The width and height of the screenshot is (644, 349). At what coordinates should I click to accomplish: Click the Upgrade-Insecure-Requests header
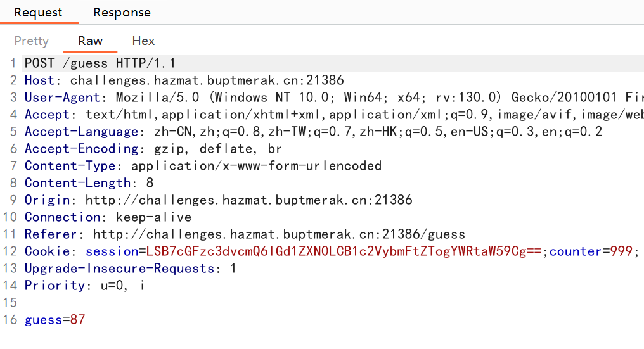coord(130,269)
